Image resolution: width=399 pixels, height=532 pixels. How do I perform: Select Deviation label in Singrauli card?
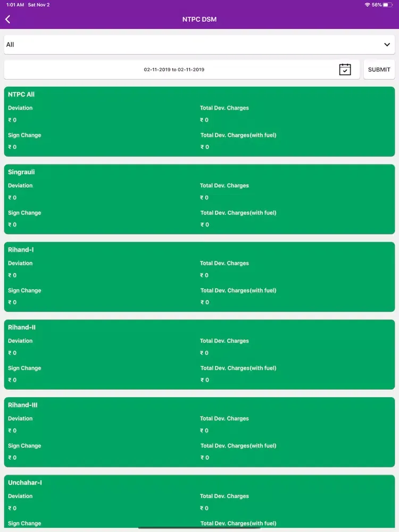(20, 186)
